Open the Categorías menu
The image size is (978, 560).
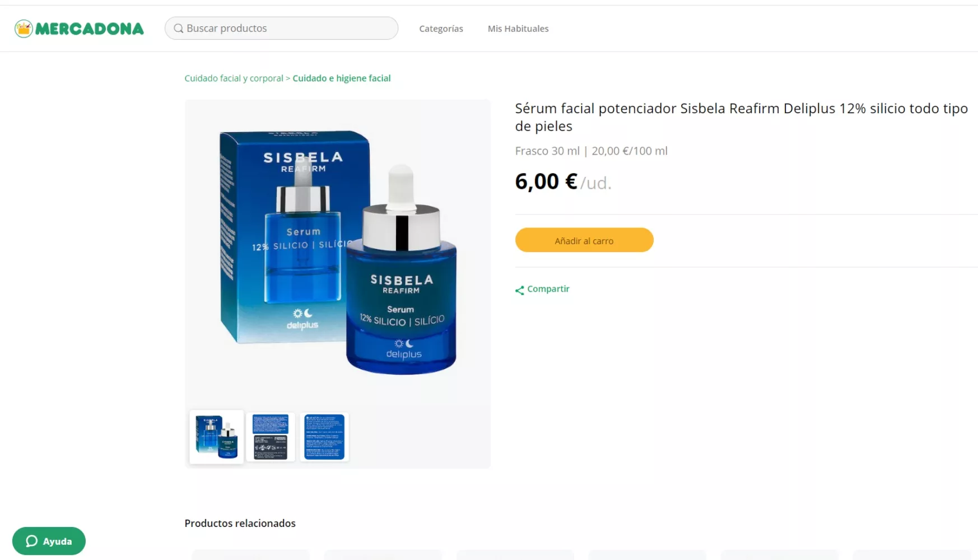coord(441,29)
